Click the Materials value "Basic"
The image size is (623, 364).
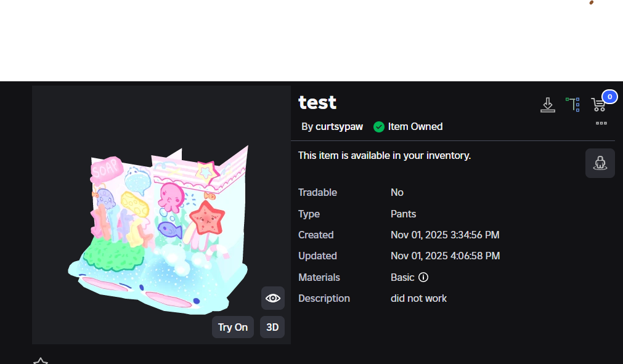[402, 278]
